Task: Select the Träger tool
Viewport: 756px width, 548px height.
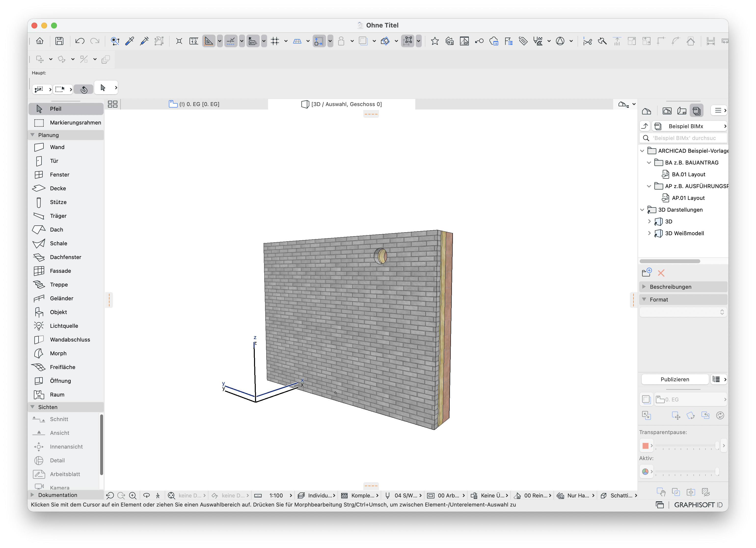Action: click(66, 216)
